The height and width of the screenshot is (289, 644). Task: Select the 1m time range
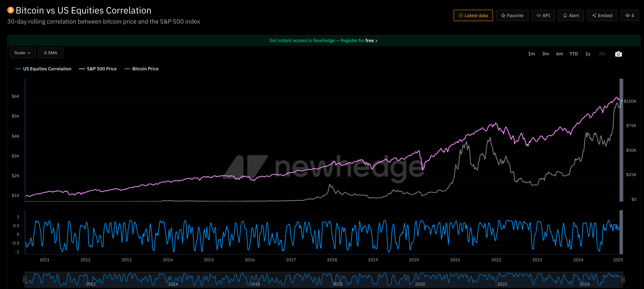click(531, 54)
